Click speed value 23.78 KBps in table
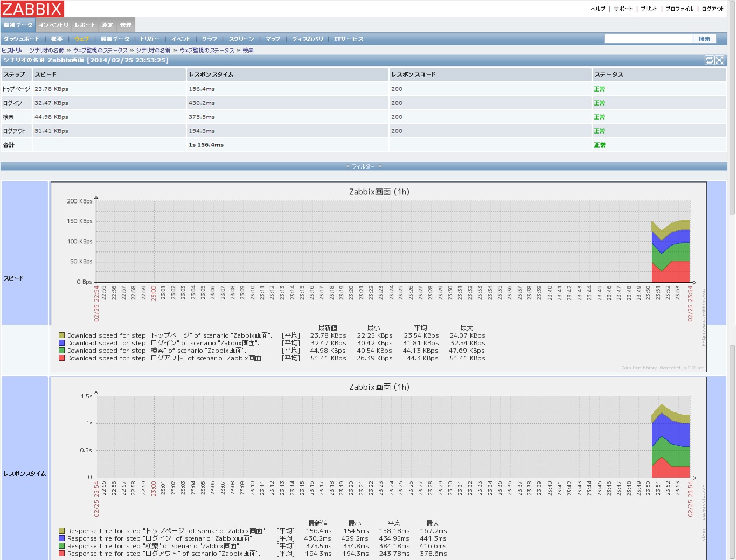 (51, 89)
